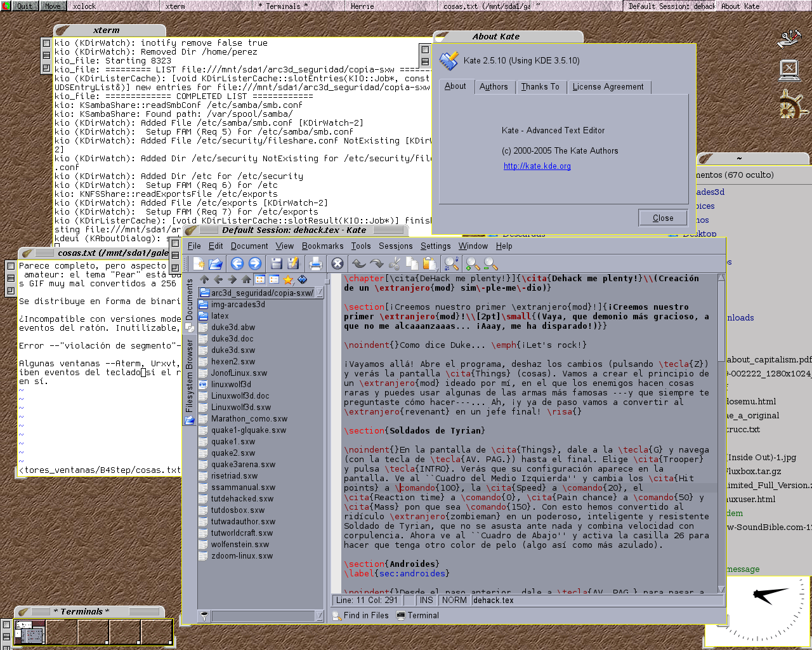The width and height of the screenshot is (812, 650).
Task: Close the document with the round X icon
Action: tap(337, 263)
